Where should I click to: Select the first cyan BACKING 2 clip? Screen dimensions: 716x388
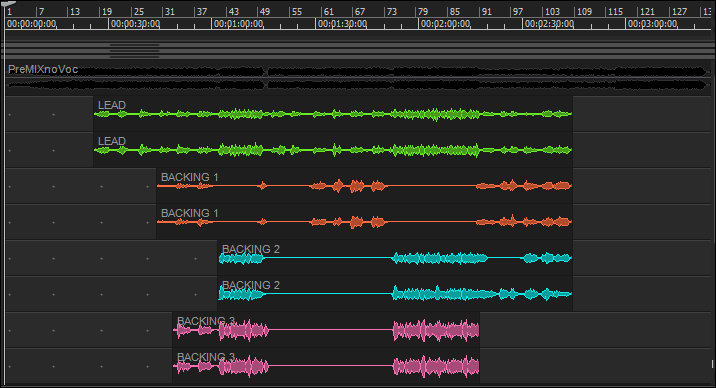click(x=395, y=258)
